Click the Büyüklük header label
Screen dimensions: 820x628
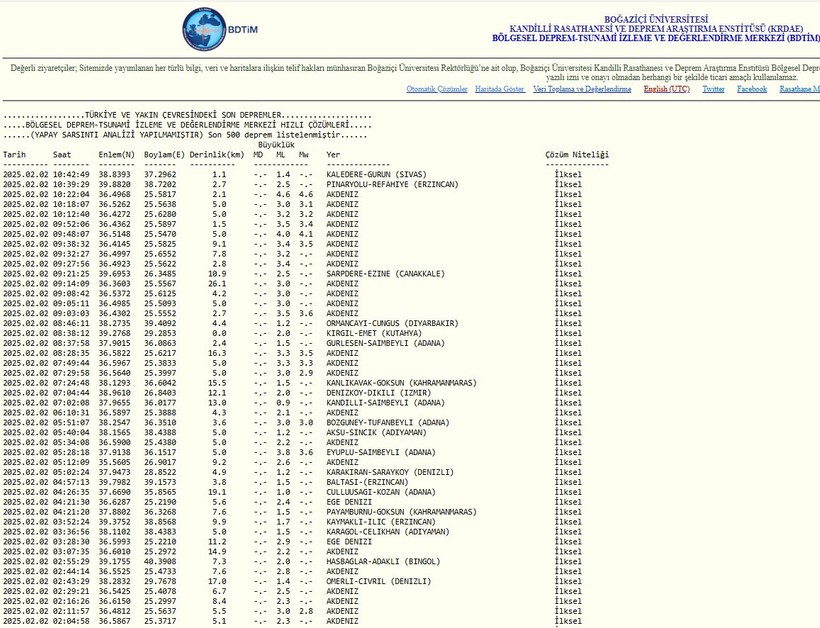[276, 145]
